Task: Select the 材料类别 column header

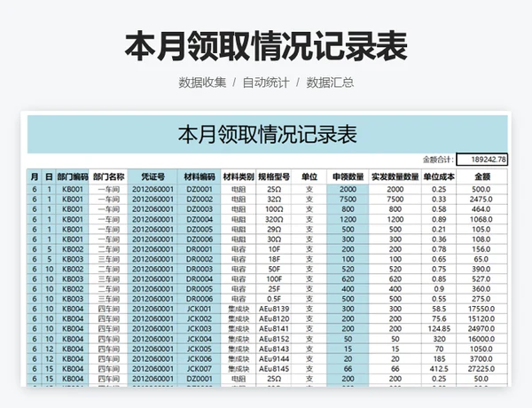Action: click(239, 177)
